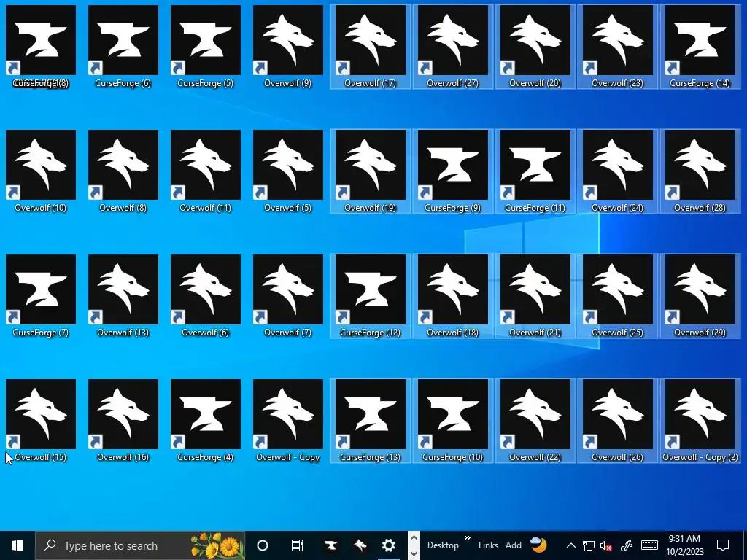Click the Overwolf - Copy (2) icon
The image size is (747, 560).
700,421
